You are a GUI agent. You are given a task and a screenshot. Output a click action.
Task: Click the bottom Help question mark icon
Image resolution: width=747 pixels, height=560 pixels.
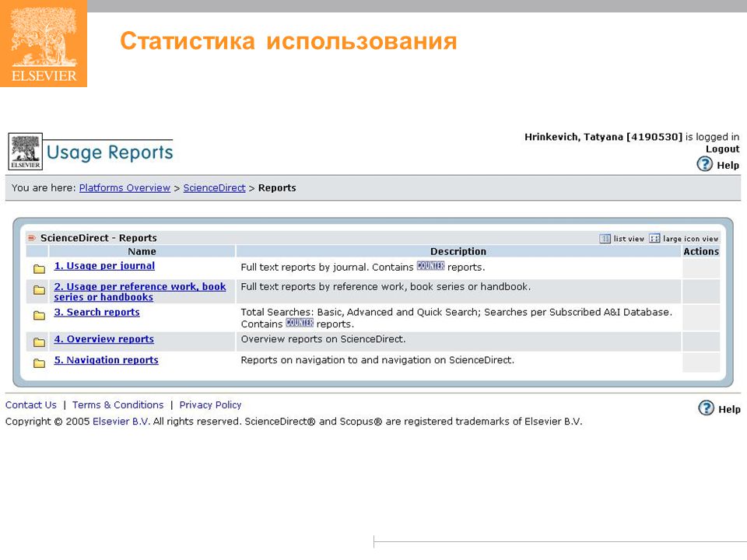pos(706,408)
